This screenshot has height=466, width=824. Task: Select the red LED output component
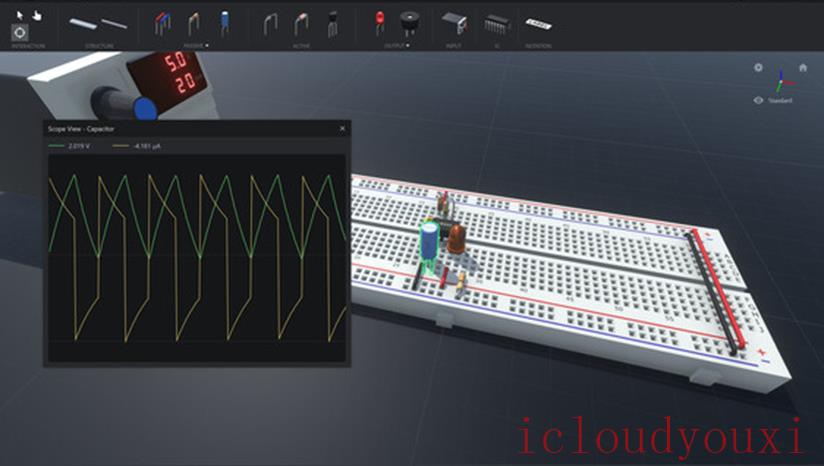[379, 23]
